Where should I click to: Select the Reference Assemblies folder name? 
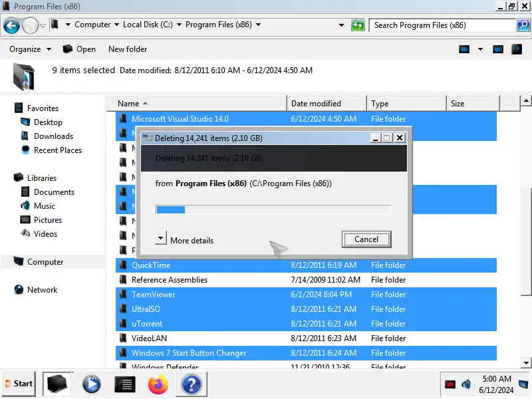[x=170, y=280]
